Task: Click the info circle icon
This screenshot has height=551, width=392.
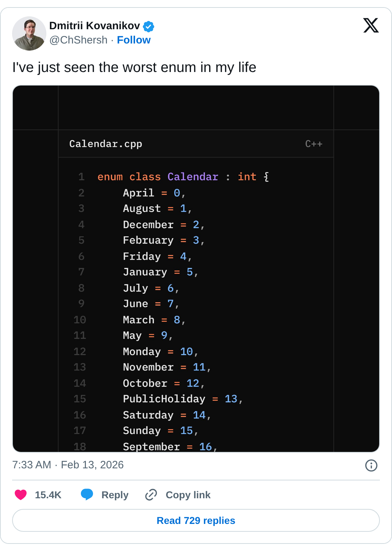Action: coord(371,465)
